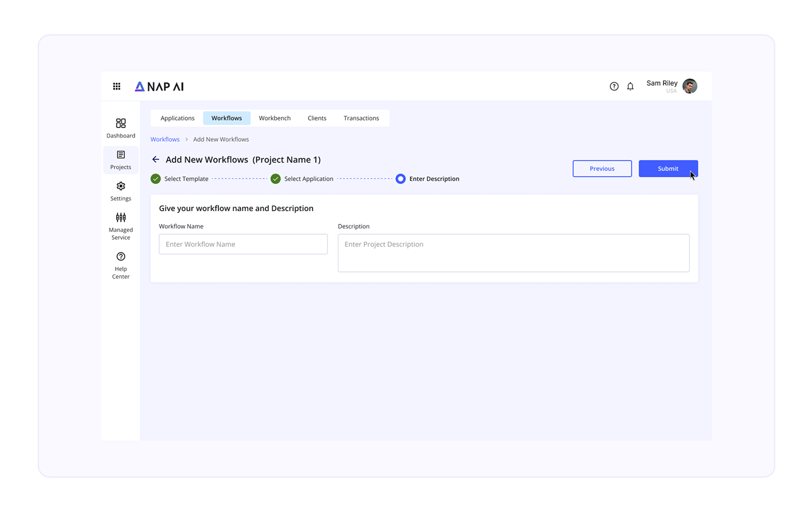This screenshot has width=812, height=512.
Task: Switch to the Workbench tab
Action: point(275,118)
